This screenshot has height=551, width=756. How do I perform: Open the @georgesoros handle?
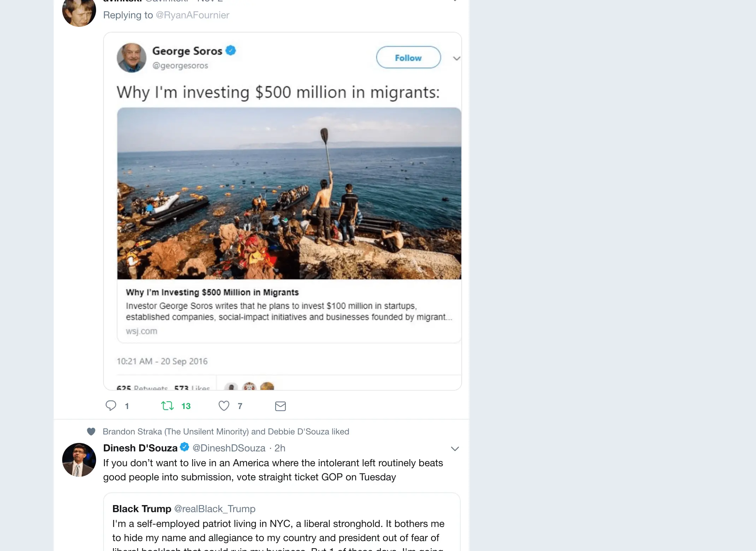[180, 66]
